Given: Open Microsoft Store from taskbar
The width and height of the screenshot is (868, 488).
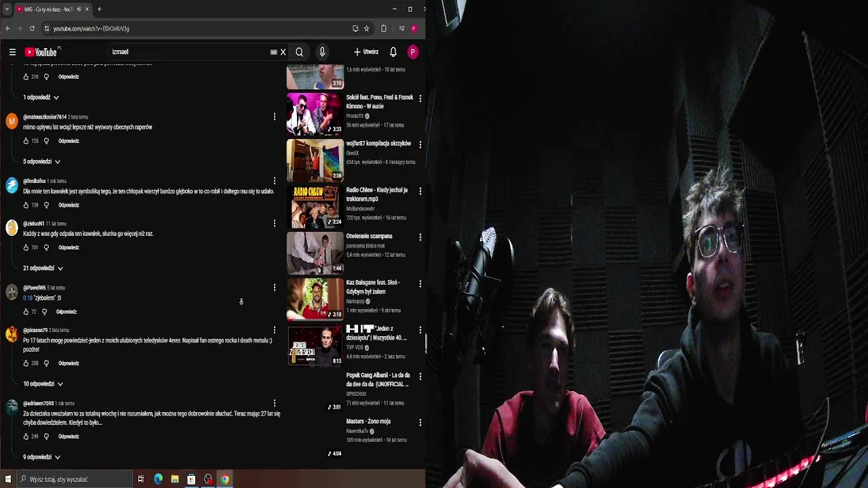Looking at the screenshot, I should pyautogui.click(x=191, y=479).
